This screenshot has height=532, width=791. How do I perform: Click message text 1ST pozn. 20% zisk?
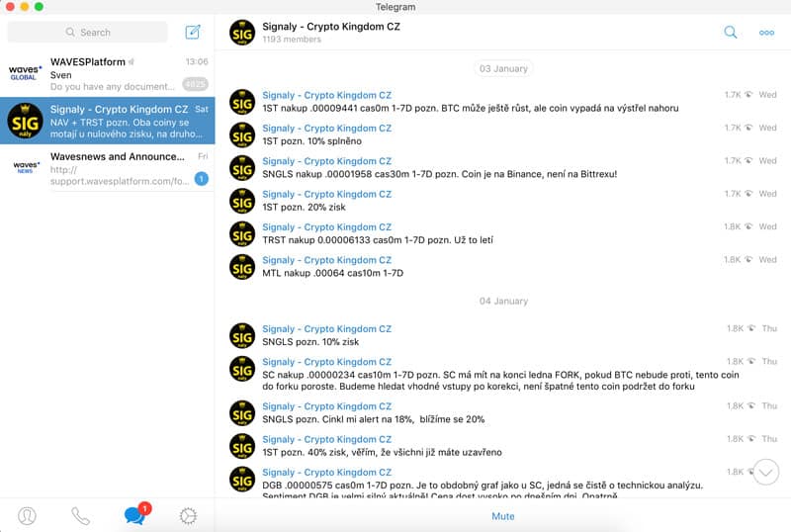pos(304,207)
